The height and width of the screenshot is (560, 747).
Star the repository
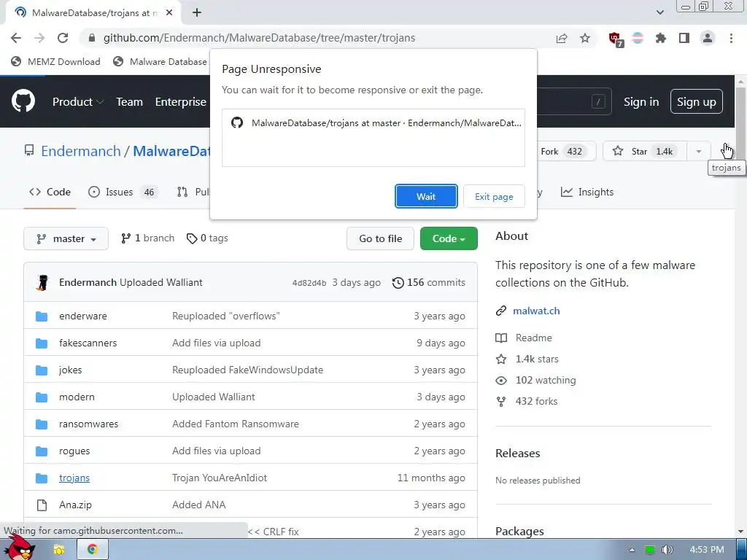click(x=645, y=152)
